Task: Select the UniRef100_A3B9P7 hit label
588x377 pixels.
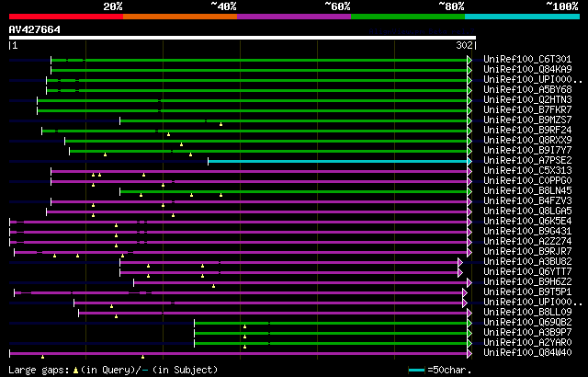Action: [527, 333]
